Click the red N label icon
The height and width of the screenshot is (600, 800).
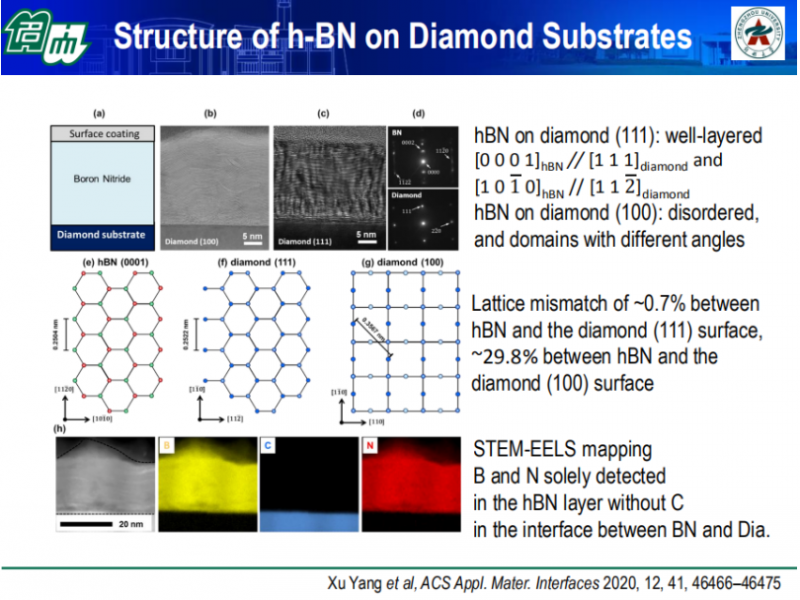(x=371, y=445)
